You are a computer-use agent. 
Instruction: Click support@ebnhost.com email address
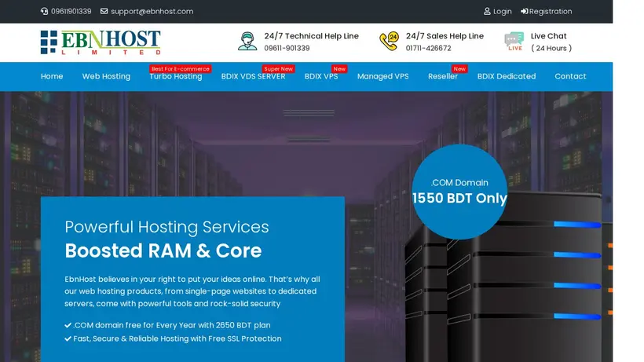click(x=152, y=12)
